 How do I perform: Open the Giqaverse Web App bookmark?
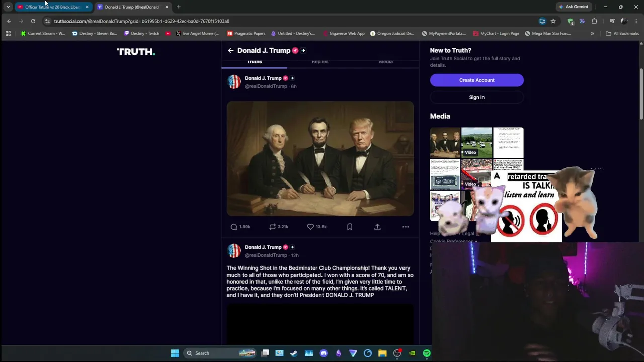pyautogui.click(x=343, y=34)
